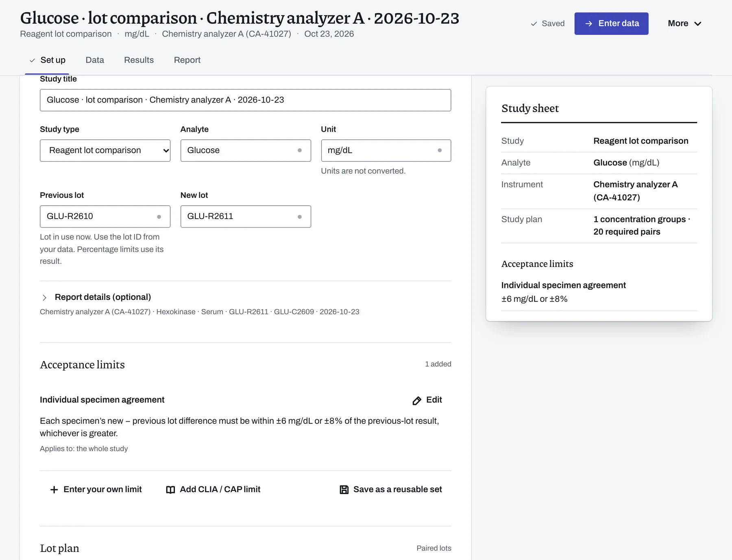Click the checkmark icon on the Set up tab
The width and height of the screenshot is (732, 560).
(32, 60)
